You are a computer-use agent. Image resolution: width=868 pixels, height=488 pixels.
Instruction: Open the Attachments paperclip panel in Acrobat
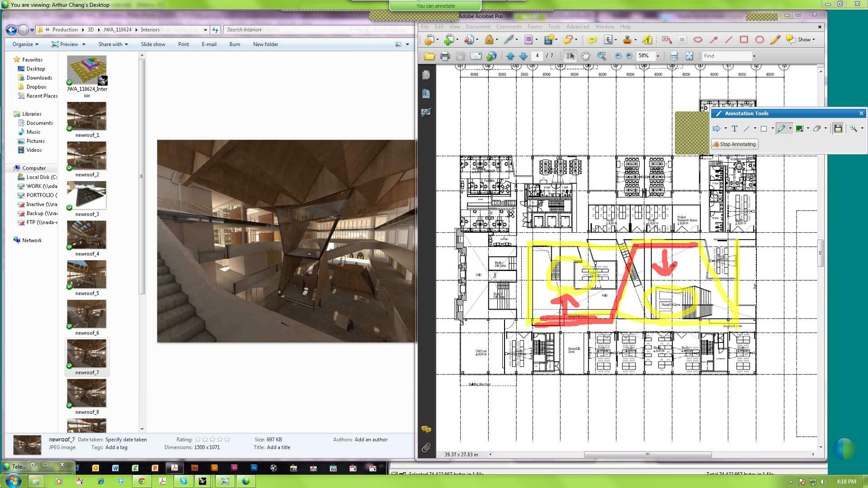click(426, 448)
